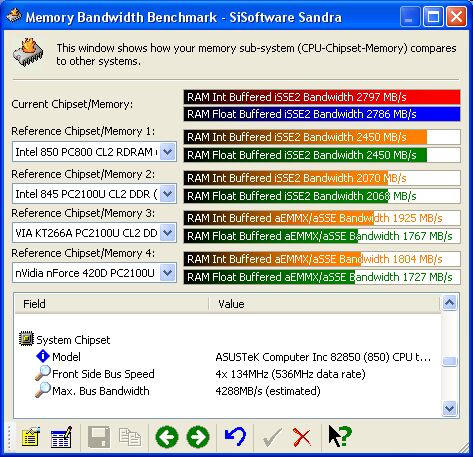This screenshot has height=457, width=473.
Task: Click the red Int bandwidth 2797 MB/s bar
Action: 322,97
